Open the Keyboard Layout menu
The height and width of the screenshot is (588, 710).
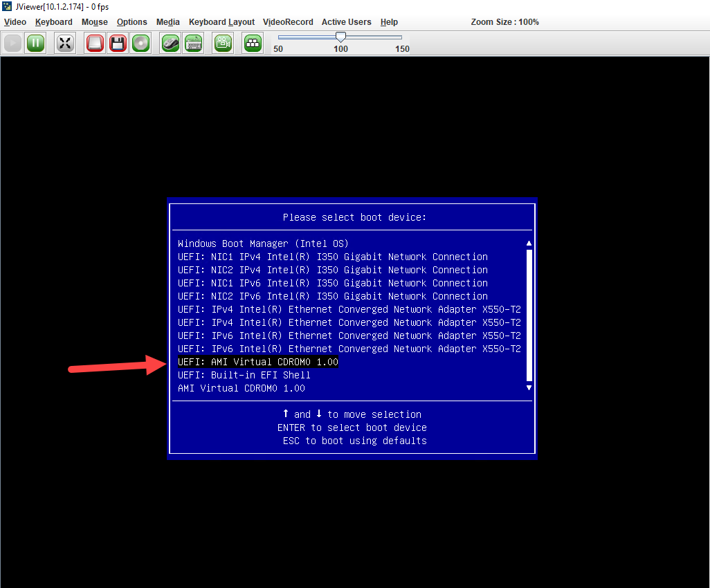click(x=221, y=21)
